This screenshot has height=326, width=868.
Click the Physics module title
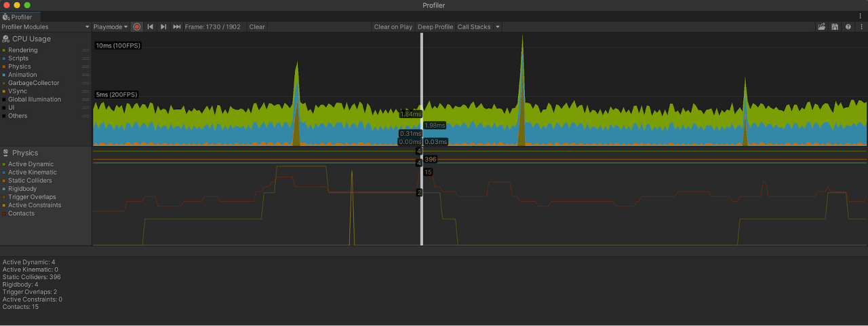pyautogui.click(x=25, y=153)
